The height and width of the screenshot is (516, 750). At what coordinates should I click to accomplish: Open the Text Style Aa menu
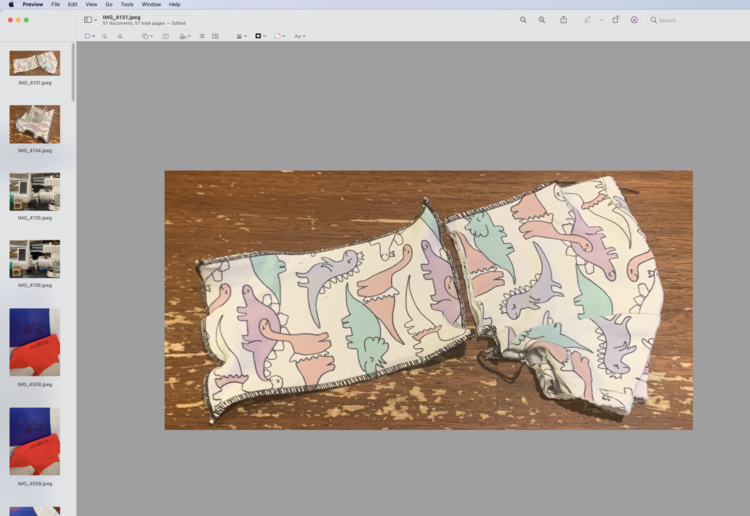click(299, 36)
